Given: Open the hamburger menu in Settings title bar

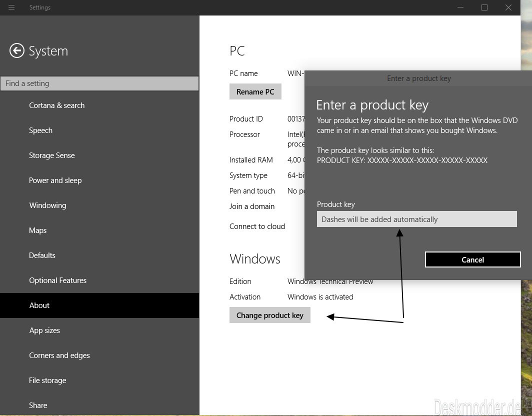Looking at the screenshot, I should pos(11,7).
